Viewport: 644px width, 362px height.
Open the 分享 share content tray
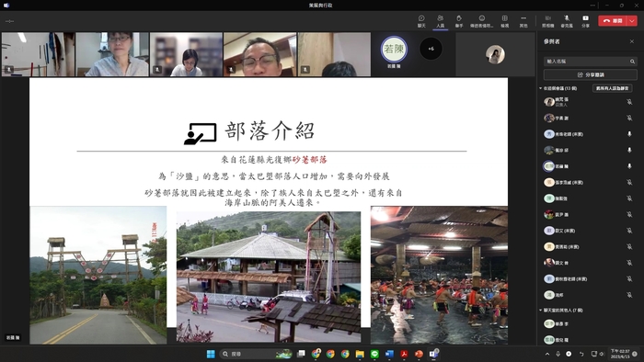585,21
